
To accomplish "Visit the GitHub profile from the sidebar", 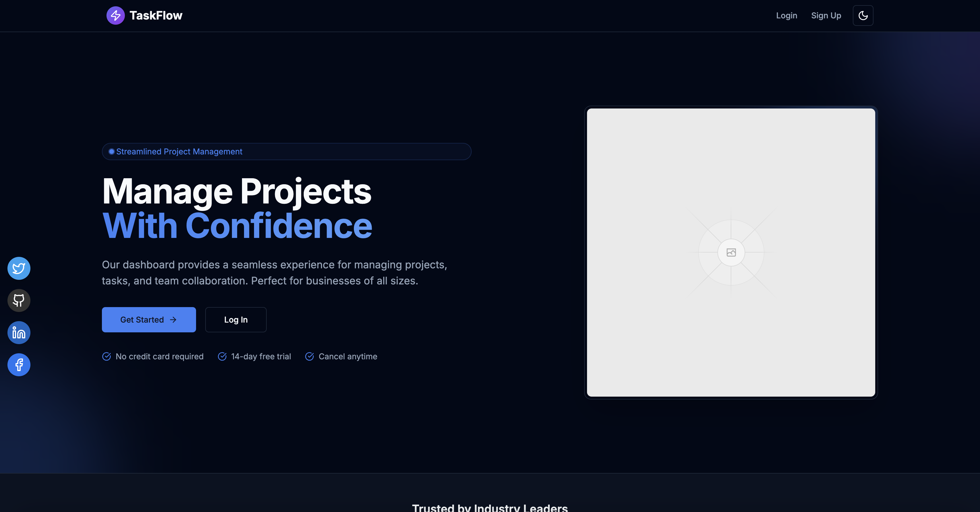I will click(18, 300).
